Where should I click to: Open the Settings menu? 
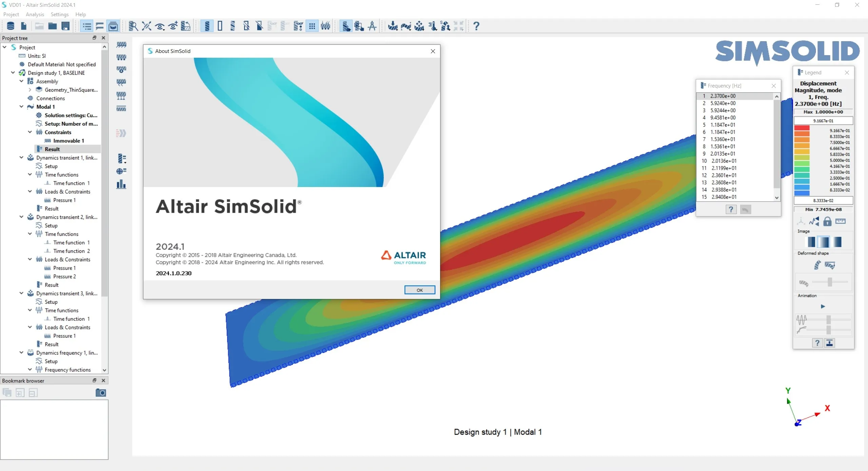click(x=60, y=14)
